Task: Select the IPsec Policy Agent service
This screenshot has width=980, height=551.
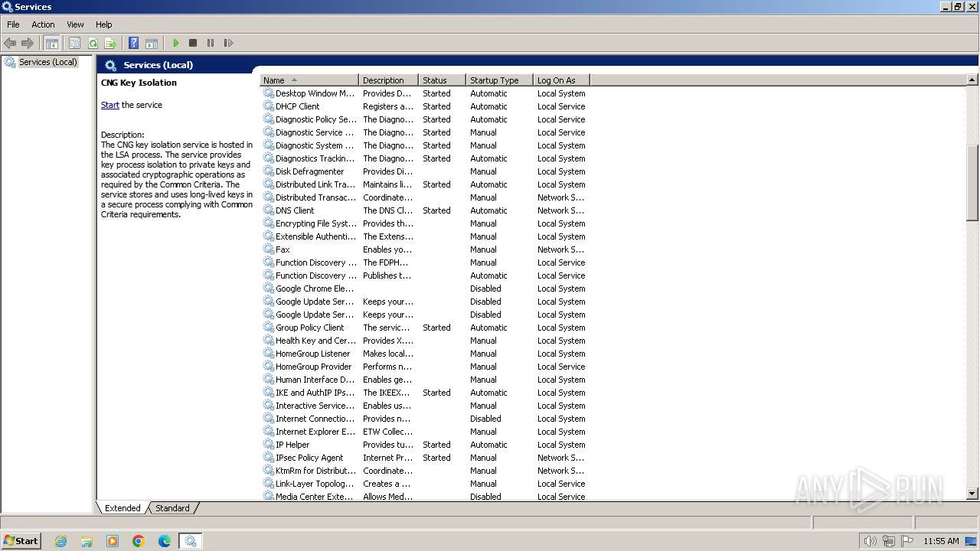Action: click(425, 458)
